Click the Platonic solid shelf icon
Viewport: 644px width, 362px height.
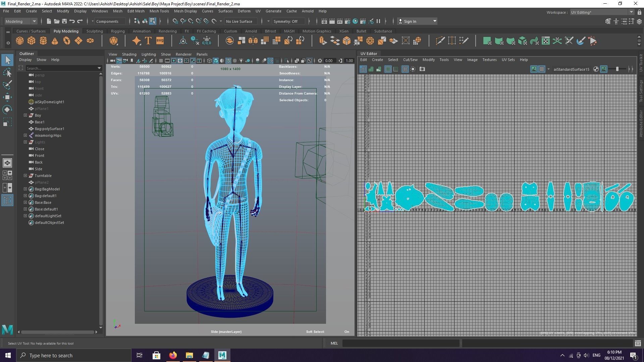coord(114,41)
